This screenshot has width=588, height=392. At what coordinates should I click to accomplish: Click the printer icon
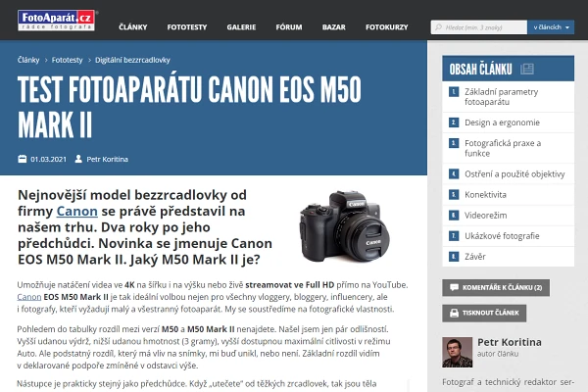coord(454,313)
